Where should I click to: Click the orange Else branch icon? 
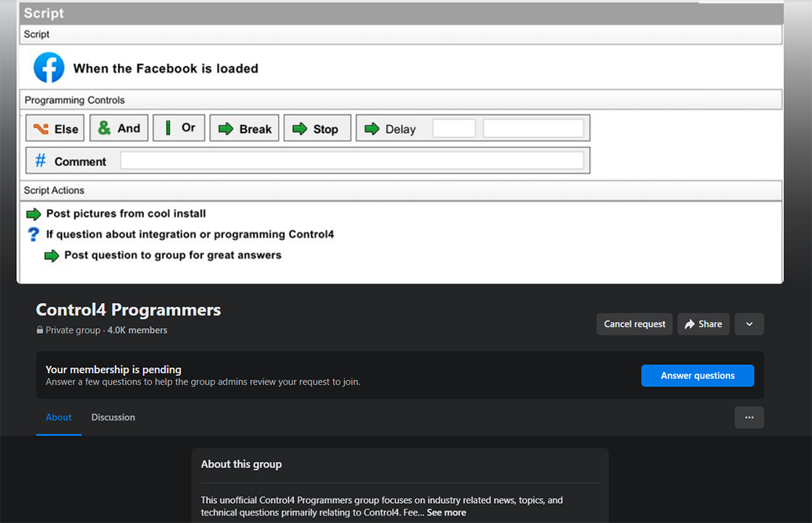click(x=41, y=129)
